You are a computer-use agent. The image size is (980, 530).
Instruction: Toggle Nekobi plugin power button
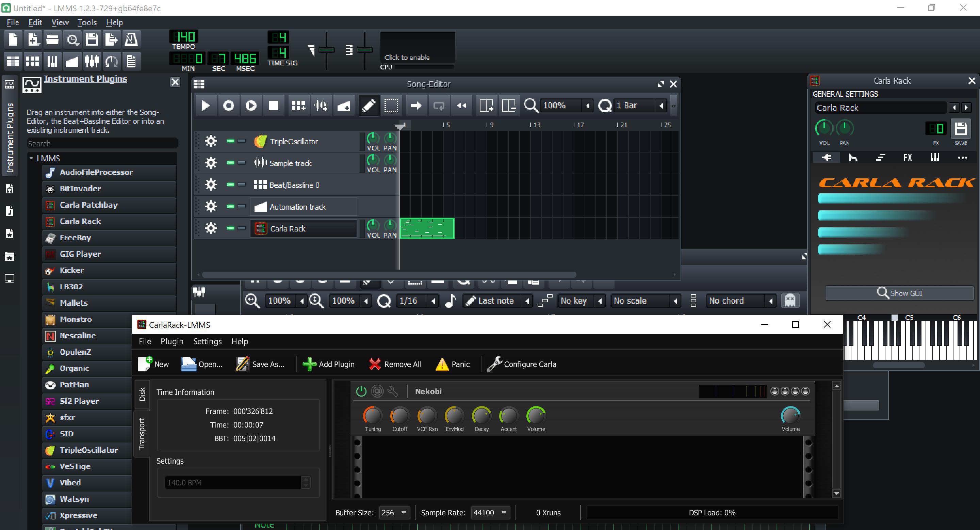[361, 391]
